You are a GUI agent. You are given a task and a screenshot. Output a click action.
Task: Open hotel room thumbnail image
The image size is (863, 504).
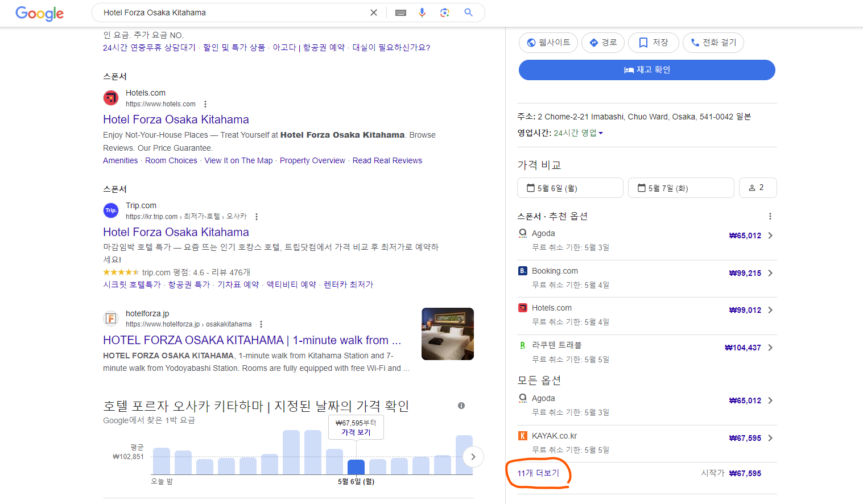pyautogui.click(x=448, y=334)
